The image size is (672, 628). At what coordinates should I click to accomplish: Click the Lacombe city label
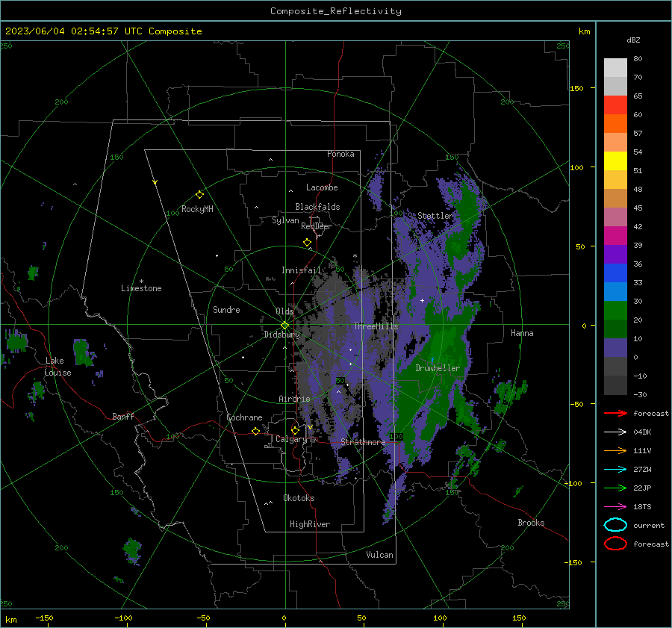point(321,187)
